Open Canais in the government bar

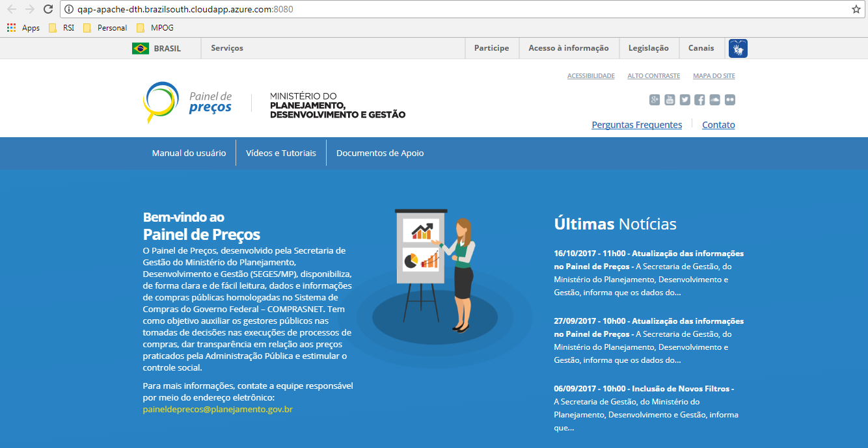click(701, 48)
